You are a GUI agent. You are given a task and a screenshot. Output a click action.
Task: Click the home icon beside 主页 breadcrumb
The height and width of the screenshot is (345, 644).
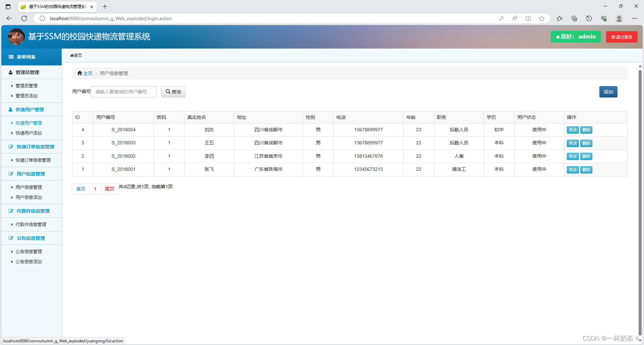80,73
